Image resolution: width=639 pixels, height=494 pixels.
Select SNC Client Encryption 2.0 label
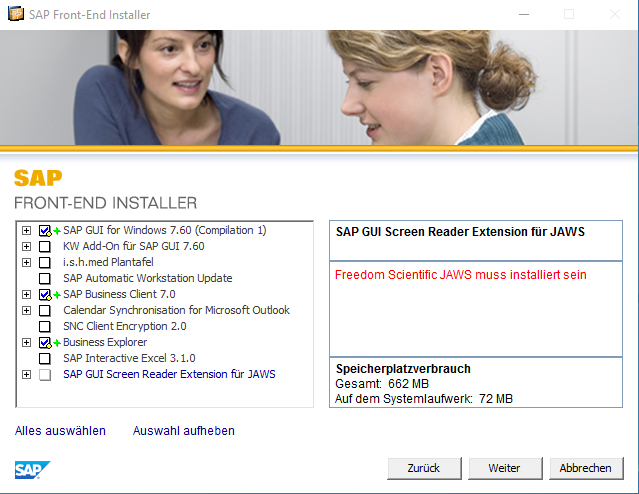click(125, 326)
